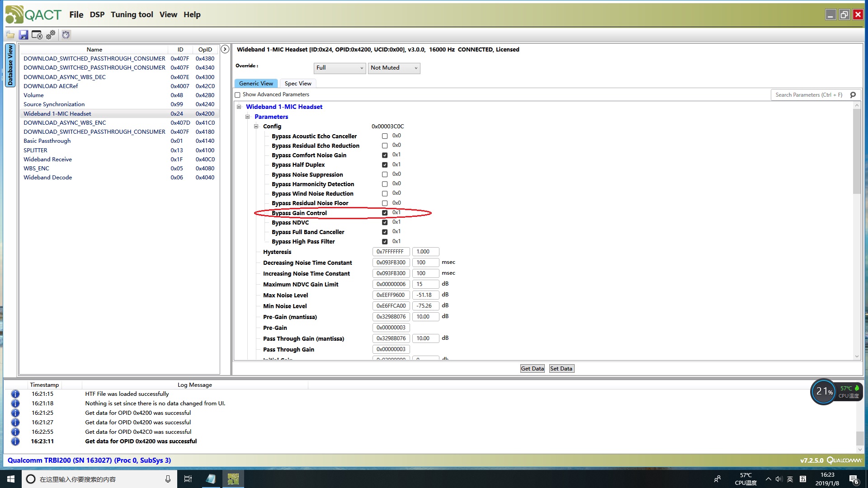Uncheck Bypass NDVC checkbox
The width and height of the screenshot is (868, 488).
(385, 222)
